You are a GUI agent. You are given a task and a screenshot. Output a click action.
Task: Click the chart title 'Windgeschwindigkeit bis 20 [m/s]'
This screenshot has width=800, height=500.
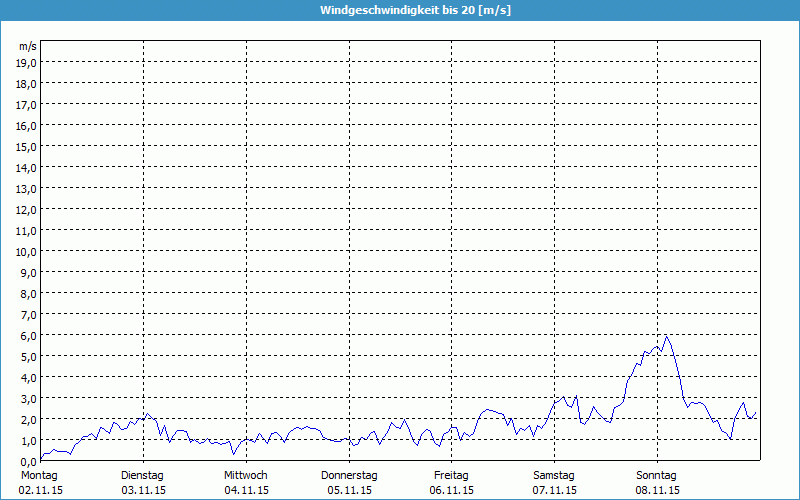400,10
